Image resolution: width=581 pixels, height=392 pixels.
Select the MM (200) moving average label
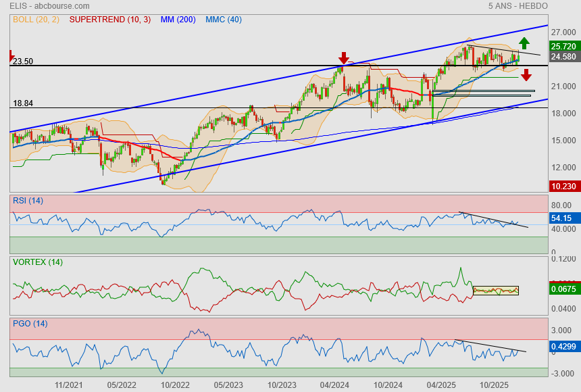tap(177, 20)
